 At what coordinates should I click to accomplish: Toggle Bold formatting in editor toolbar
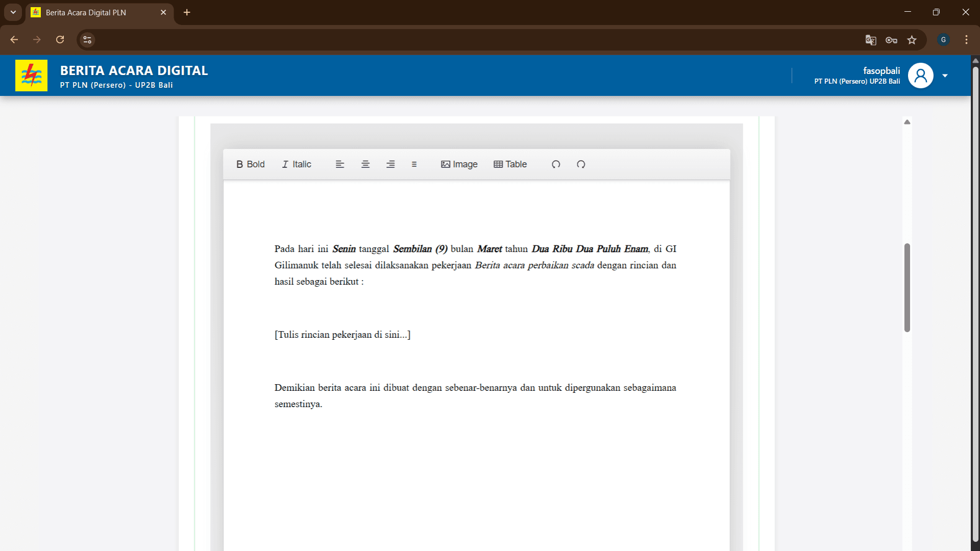[250, 164]
